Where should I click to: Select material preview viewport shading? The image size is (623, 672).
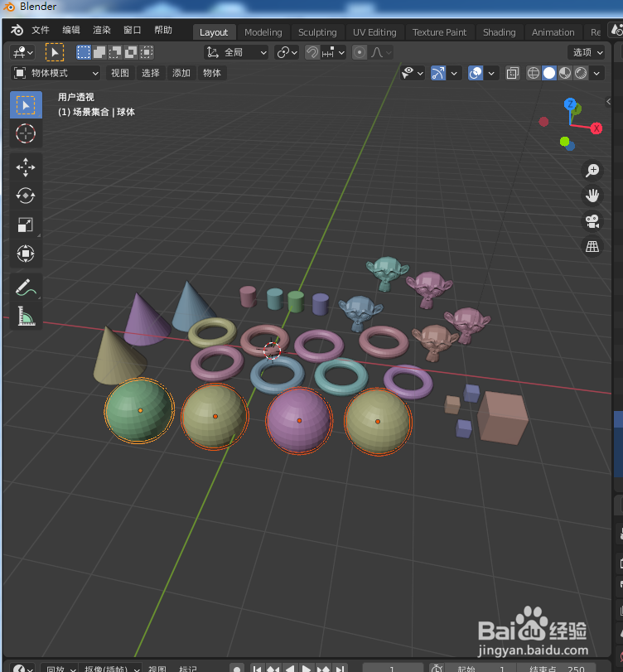coord(565,73)
